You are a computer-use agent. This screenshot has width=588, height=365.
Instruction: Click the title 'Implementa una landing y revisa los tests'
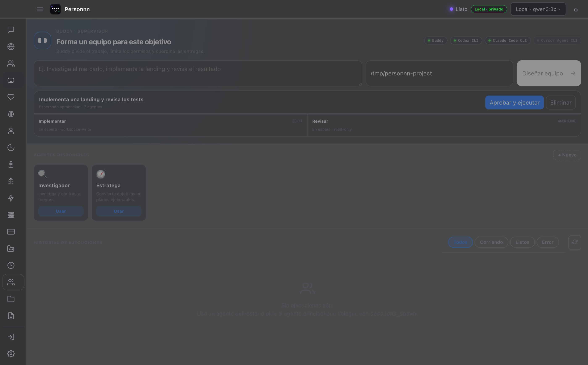coord(91,99)
